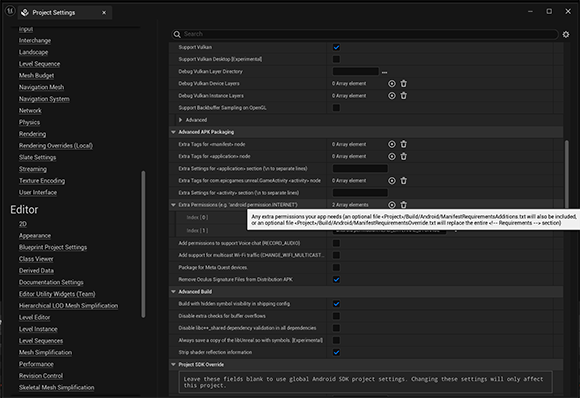580x398 pixels.
Task: Empty the Extra Permissions array
Action: pyautogui.click(x=404, y=205)
